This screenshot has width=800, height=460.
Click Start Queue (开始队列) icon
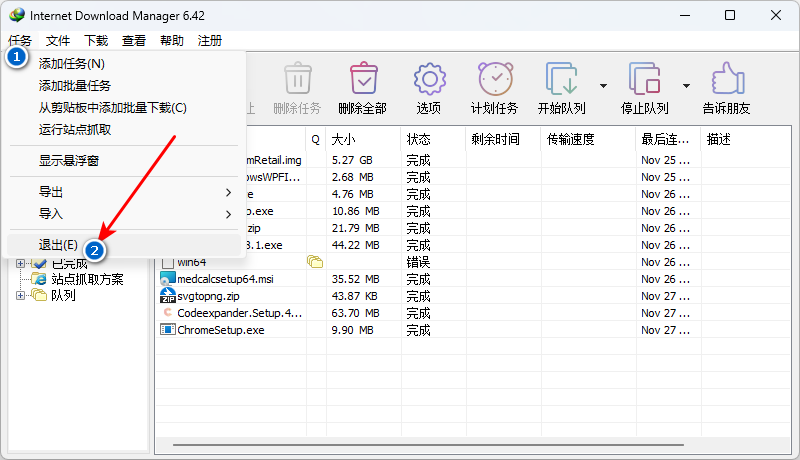point(561,79)
